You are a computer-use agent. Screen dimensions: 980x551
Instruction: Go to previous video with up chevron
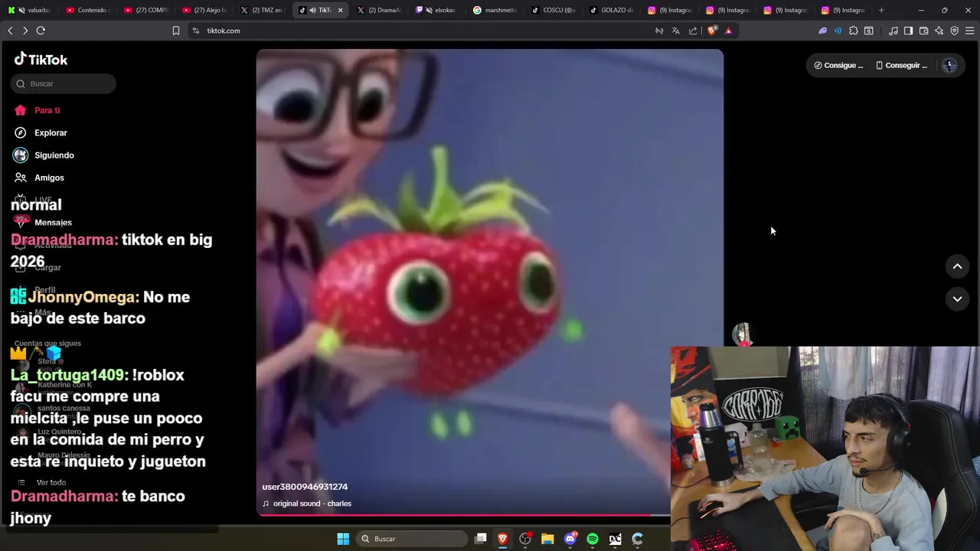(957, 266)
